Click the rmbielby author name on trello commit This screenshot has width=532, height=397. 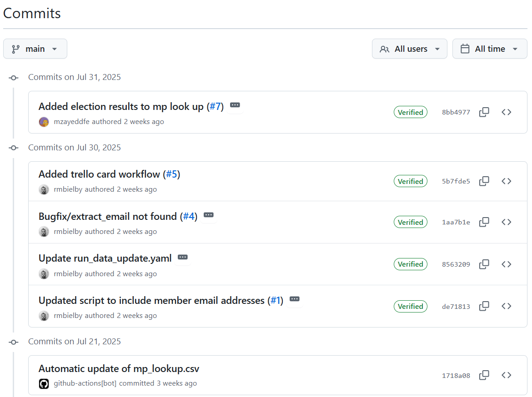tap(67, 189)
